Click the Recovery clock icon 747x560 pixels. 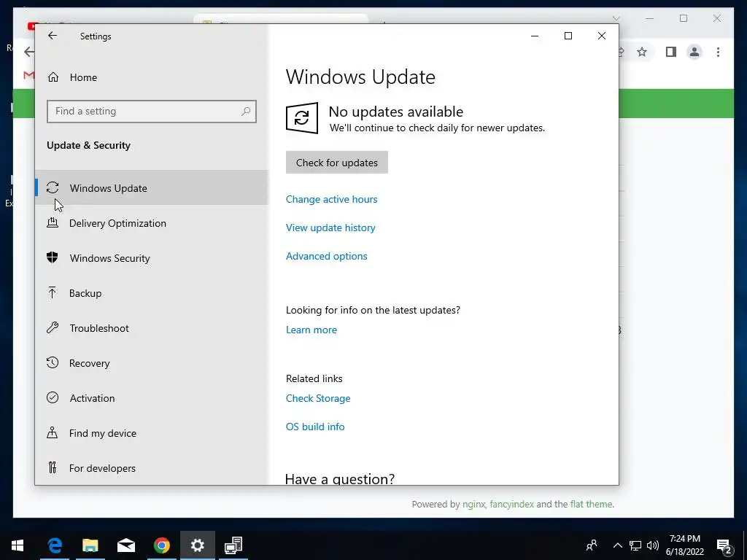point(53,363)
